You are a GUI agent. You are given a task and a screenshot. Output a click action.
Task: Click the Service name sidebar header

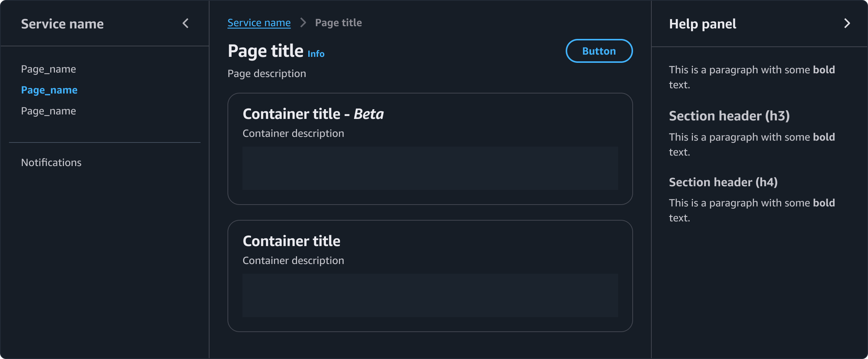coord(62,24)
